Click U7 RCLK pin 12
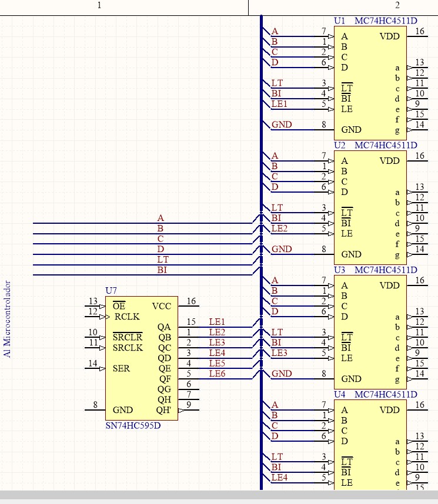The height and width of the screenshot is (504, 438). (x=95, y=317)
